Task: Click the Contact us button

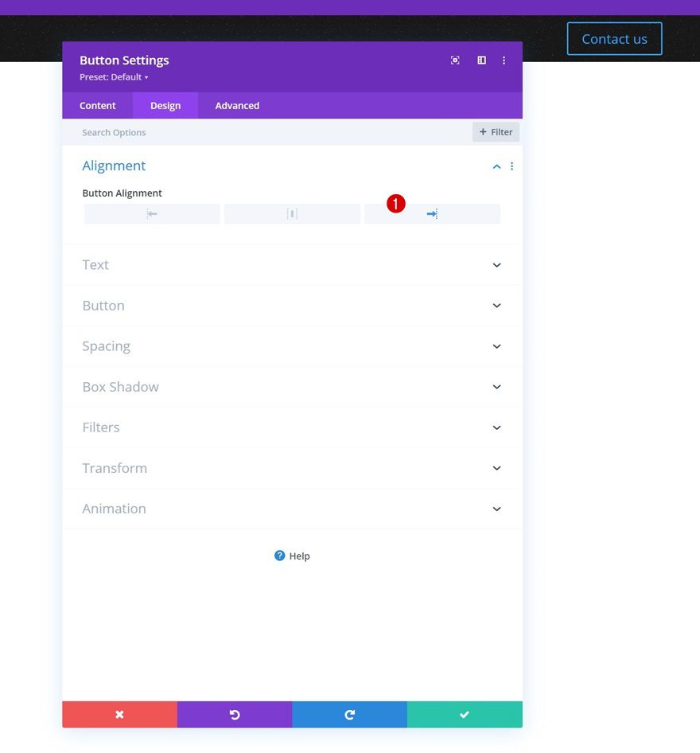Action: (x=614, y=38)
